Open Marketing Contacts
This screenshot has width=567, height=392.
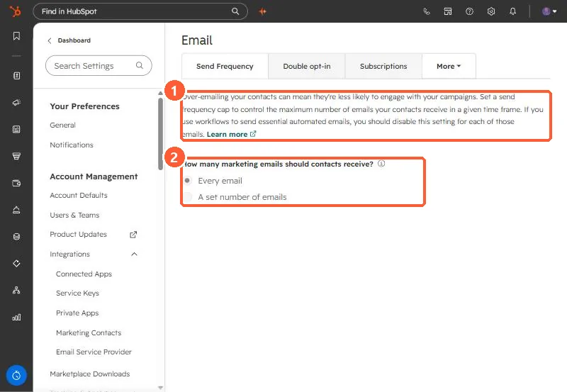click(89, 332)
